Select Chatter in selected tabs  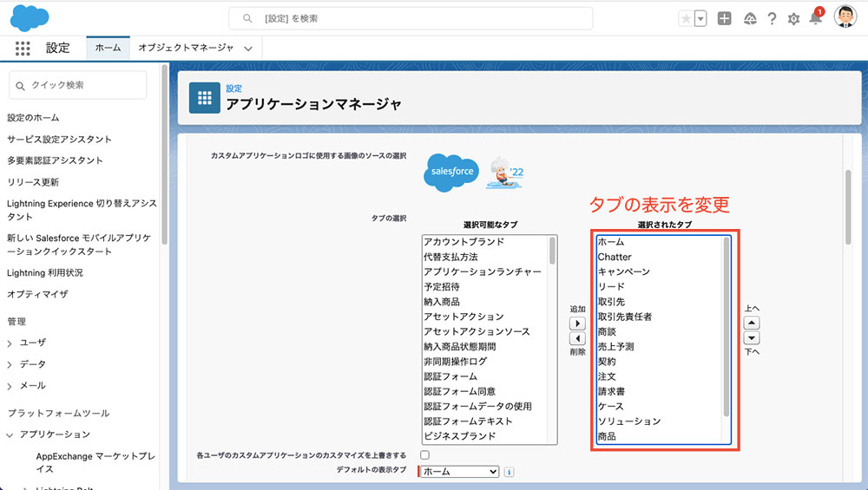click(615, 257)
